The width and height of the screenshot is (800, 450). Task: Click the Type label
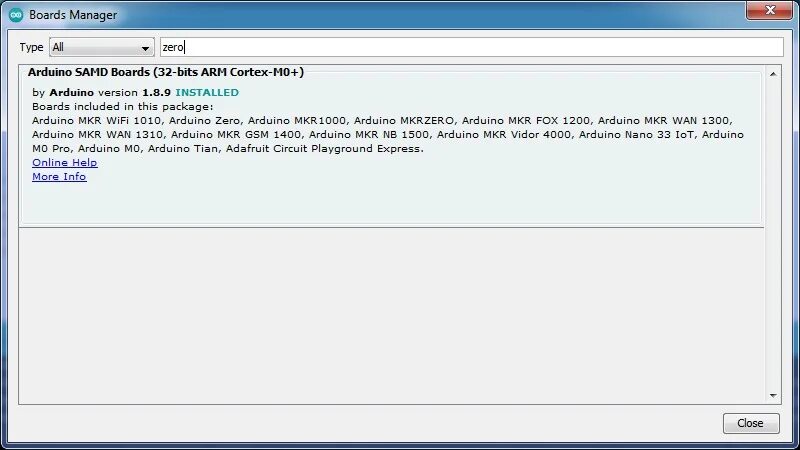[x=31, y=47]
